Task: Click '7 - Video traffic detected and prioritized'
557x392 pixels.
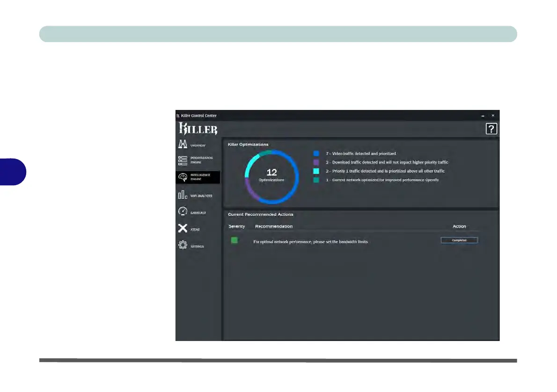Action: (361, 154)
